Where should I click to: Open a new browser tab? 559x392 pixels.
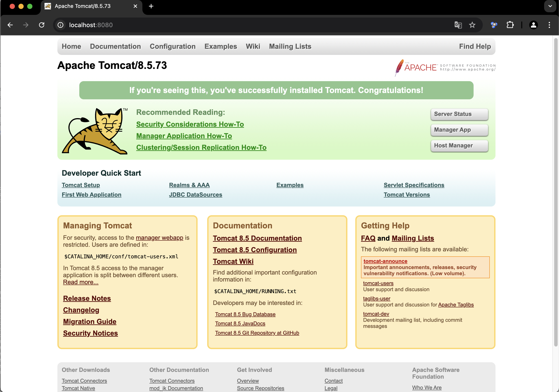(x=151, y=6)
